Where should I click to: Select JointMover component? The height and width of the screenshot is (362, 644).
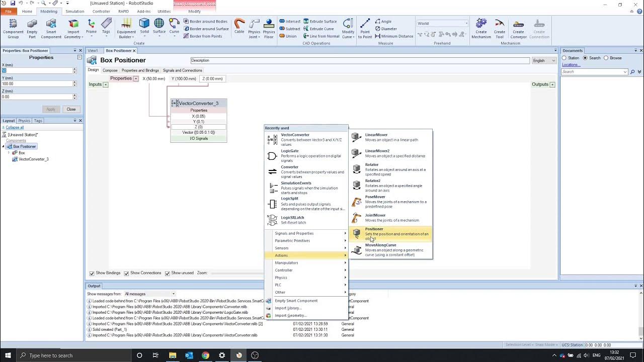pos(390,218)
